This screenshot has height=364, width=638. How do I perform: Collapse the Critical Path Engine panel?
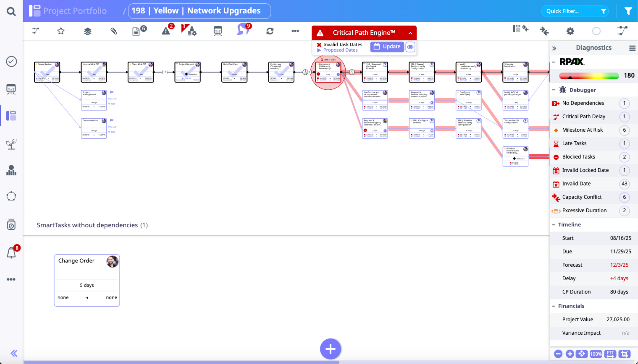(x=410, y=33)
